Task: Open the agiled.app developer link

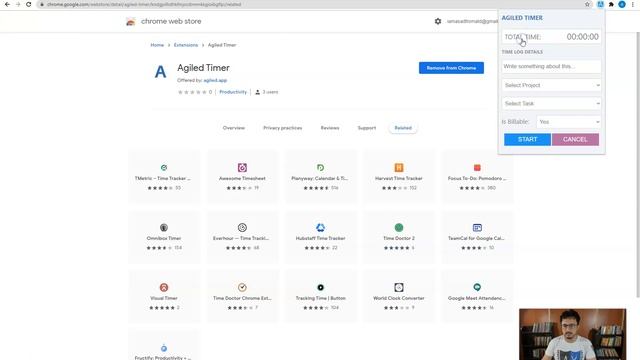Action: click(x=215, y=80)
